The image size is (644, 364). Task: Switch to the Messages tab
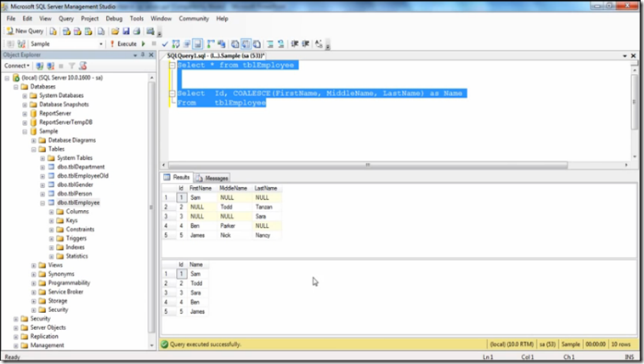212,178
